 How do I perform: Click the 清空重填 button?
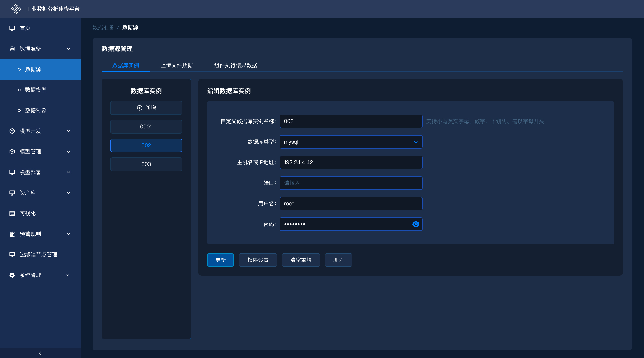click(x=301, y=260)
